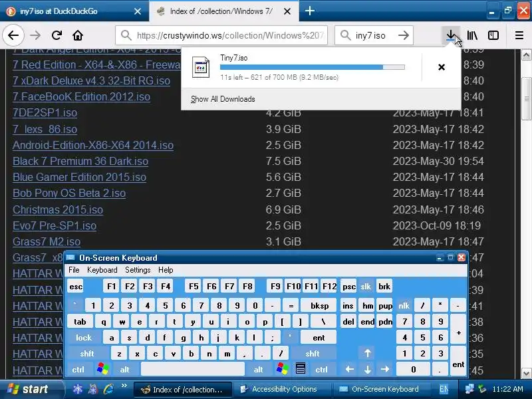Submit search with arrow in search box
Viewport: 532px width, 399px height.
pyautogui.click(x=404, y=35)
